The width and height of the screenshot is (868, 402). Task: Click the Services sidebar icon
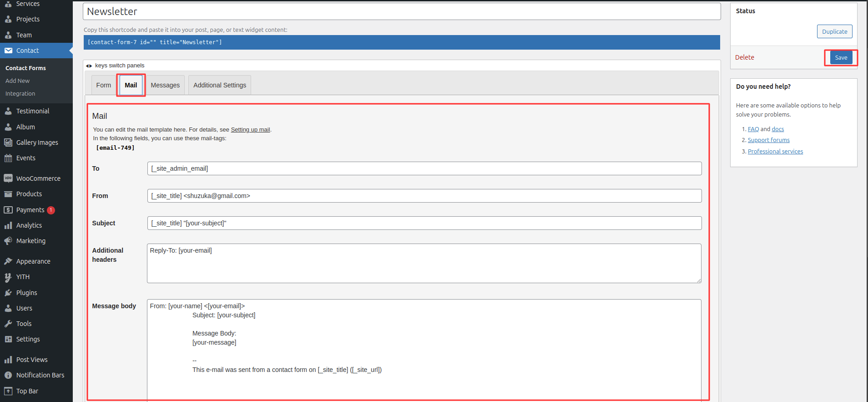click(x=8, y=4)
